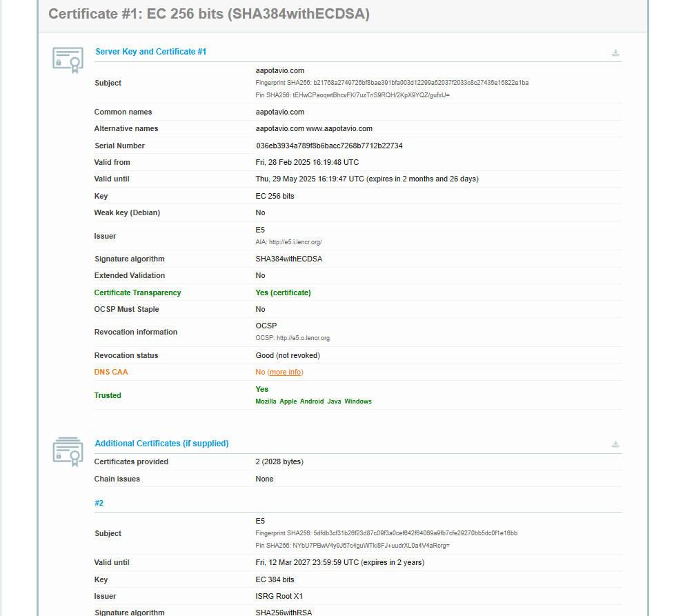The width and height of the screenshot is (683, 616).
Task: Click the AIA URL under Issuer E5
Action: pyautogui.click(x=288, y=242)
